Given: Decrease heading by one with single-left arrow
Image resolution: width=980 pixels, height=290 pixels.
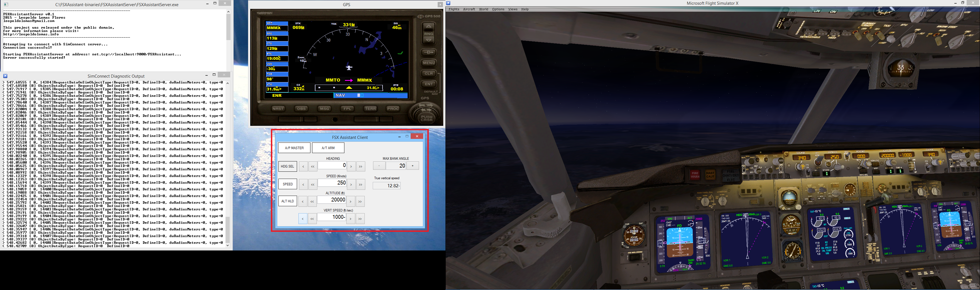Looking at the screenshot, I should point(303,166).
